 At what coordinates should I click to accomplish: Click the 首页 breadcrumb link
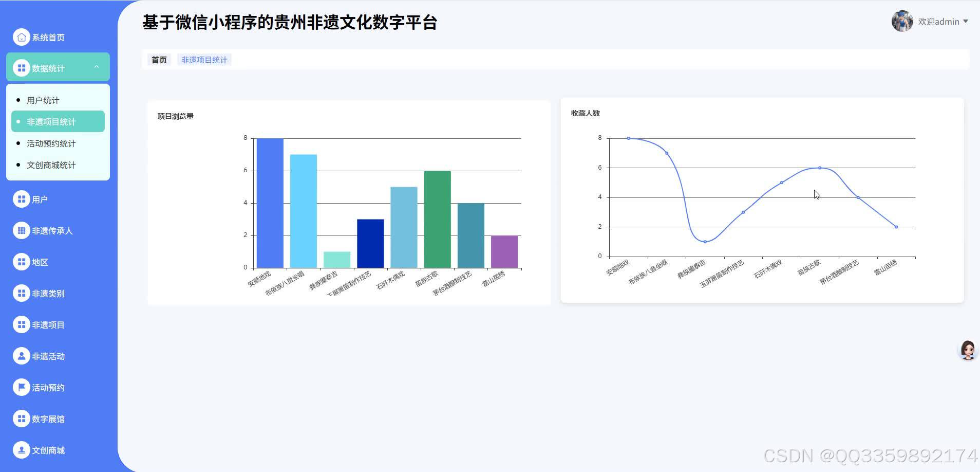[159, 60]
